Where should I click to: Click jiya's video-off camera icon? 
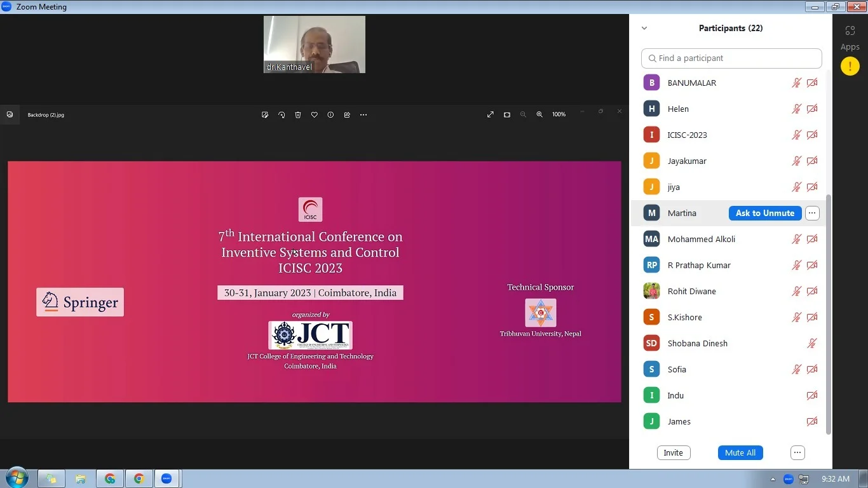coord(812,187)
